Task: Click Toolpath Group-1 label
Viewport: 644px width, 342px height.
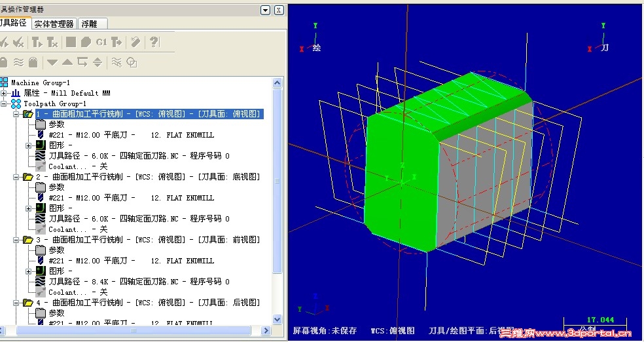Action: (x=55, y=104)
